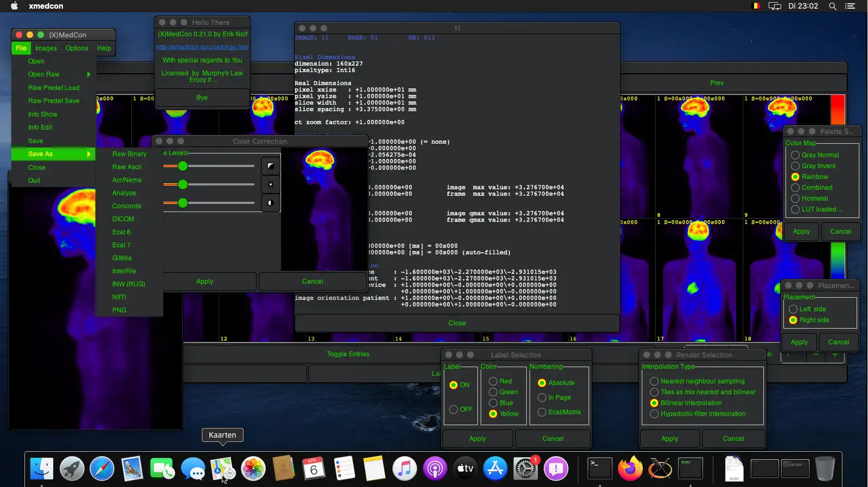868x487 pixels.
Task: Turn labels OFF in Label Selection
Action: point(454,409)
